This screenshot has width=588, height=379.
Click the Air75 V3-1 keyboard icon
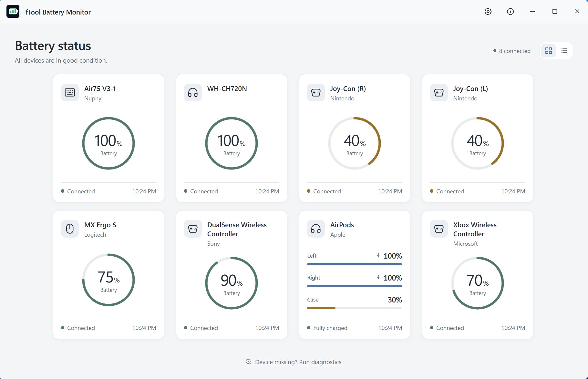[70, 93]
